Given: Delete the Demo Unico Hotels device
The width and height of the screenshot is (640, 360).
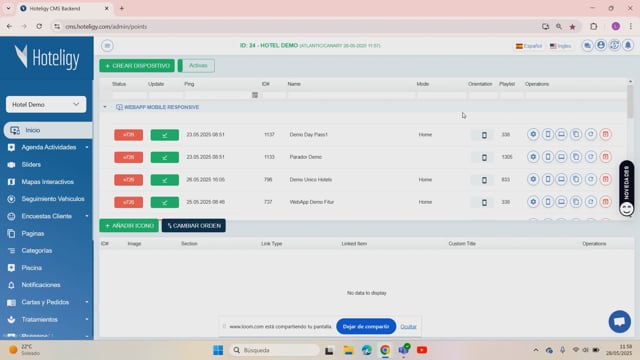Looking at the screenshot, I should pos(605,179).
